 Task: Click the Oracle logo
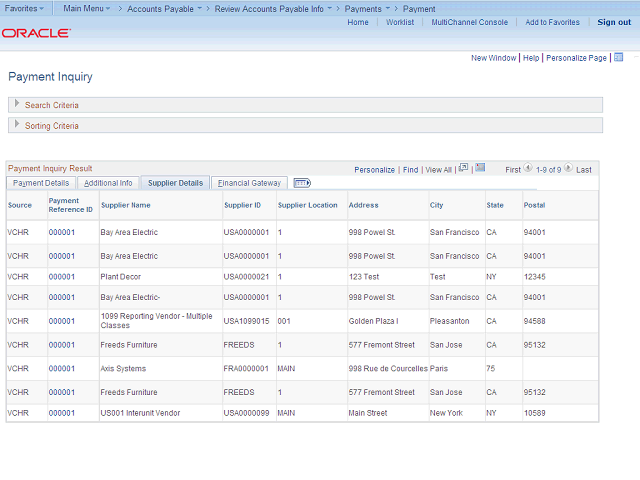coord(36,33)
